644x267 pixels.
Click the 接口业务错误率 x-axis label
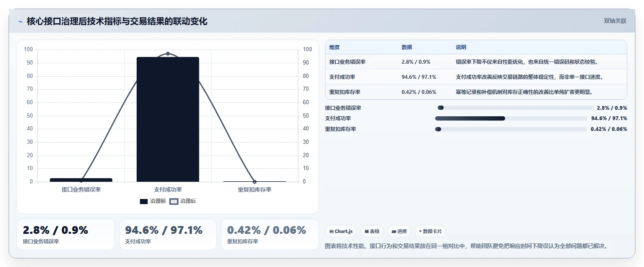click(81, 189)
